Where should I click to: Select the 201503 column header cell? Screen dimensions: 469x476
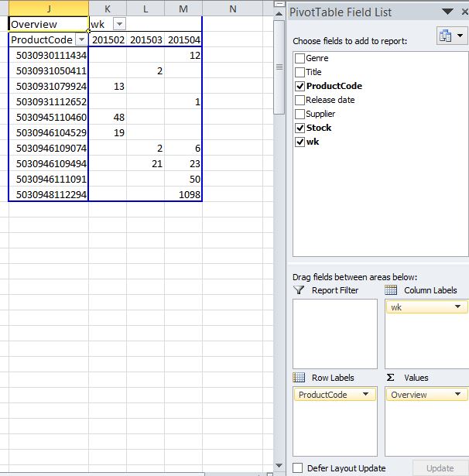[x=145, y=39]
